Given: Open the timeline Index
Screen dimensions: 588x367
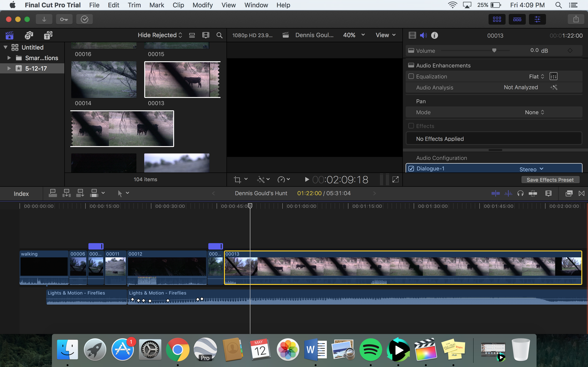Looking at the screenshot, I should tap(21, 194).
